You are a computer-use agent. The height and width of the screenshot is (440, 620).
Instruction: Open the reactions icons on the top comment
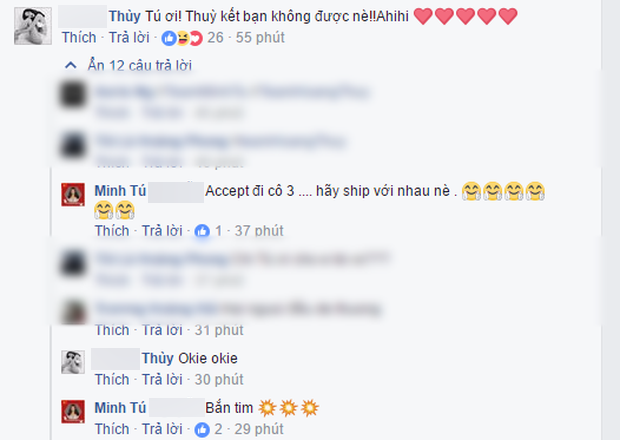tap(182, 38)
